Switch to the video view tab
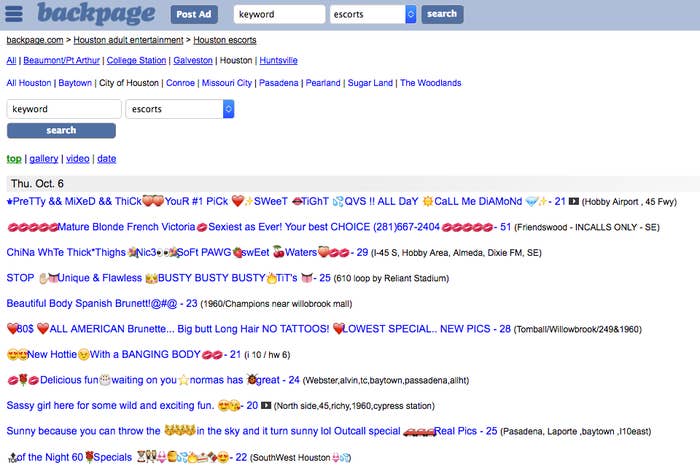 pyautogui.click(x=78, y=159)
